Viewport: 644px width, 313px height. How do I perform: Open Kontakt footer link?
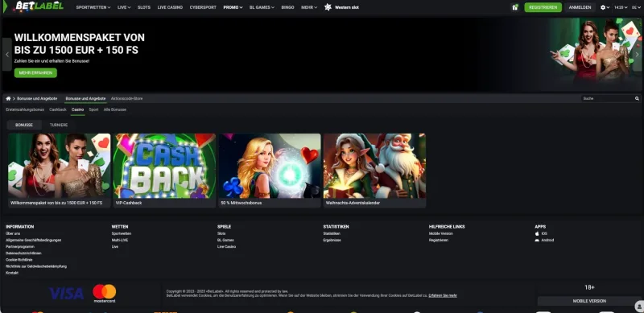click(12, 273)
